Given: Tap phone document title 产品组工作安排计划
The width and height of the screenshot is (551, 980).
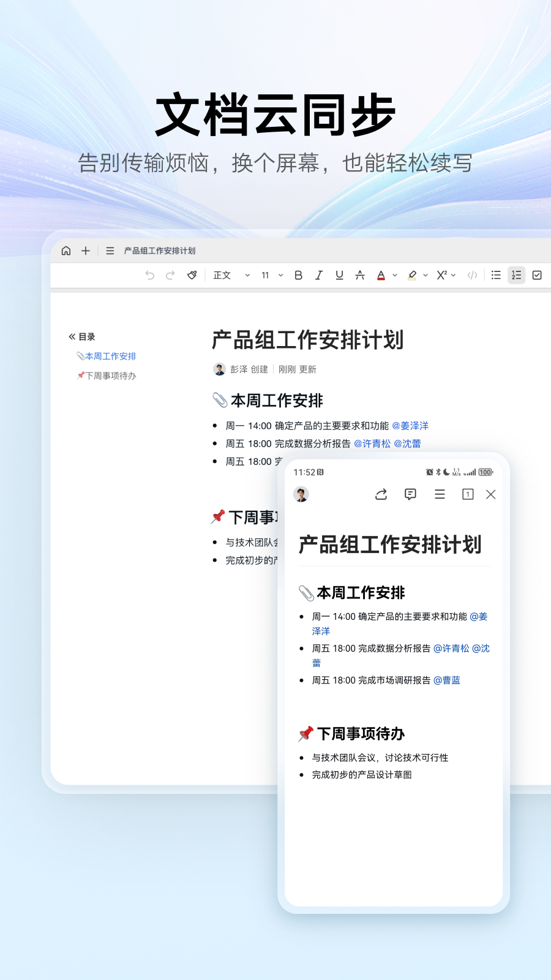Looking at the screenshot, I should pos(390,545).
